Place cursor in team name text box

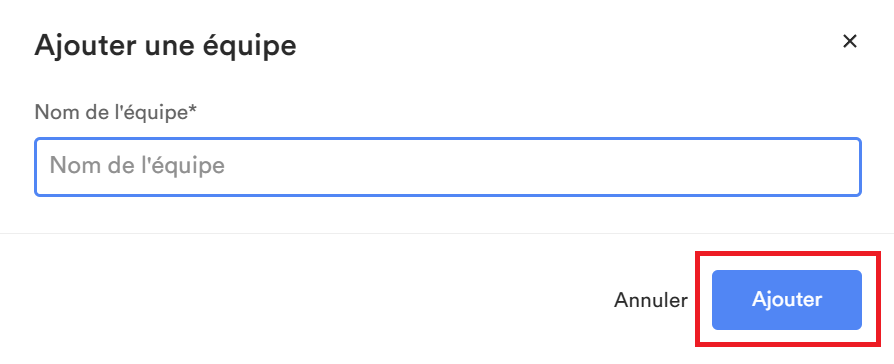[x=448, y=167]
